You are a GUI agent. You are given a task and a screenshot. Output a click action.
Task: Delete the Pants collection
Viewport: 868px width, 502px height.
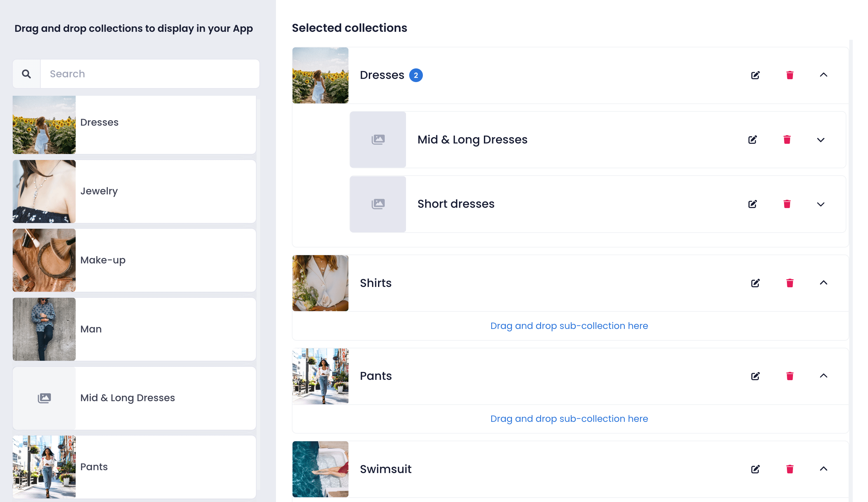click(x=790, y=376)
